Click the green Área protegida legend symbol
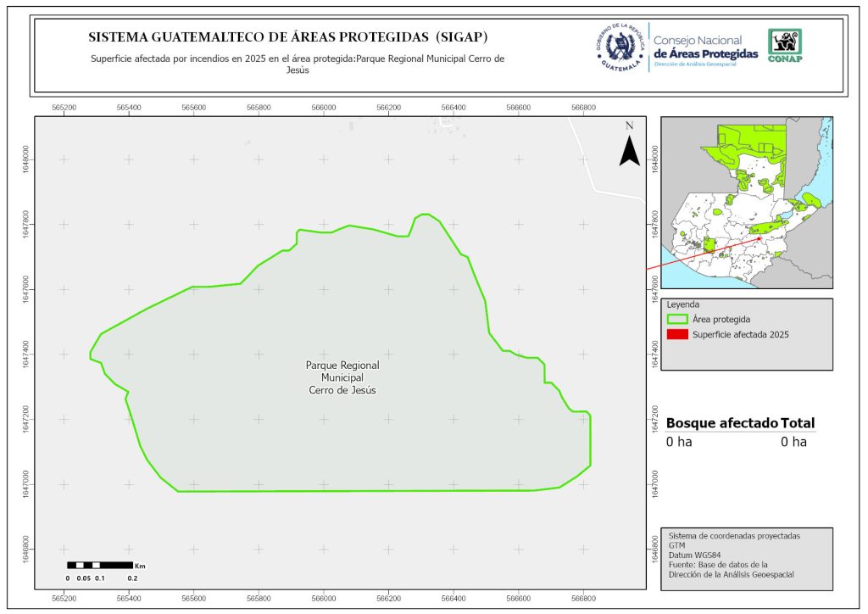The height and width of the screenshot is (614, 868). pos(676,319)
